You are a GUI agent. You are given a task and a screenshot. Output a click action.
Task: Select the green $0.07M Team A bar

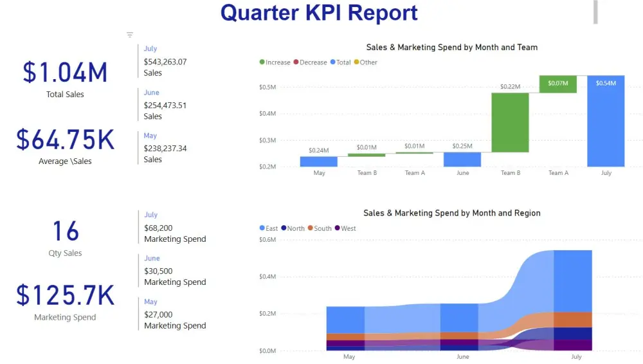[558, 84]
